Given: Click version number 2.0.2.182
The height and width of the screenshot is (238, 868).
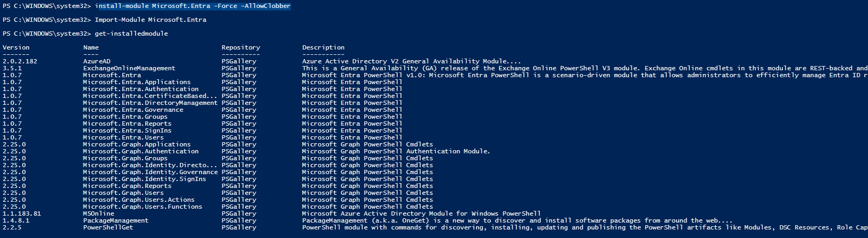Looking at the screenshot, I should 20,61.
